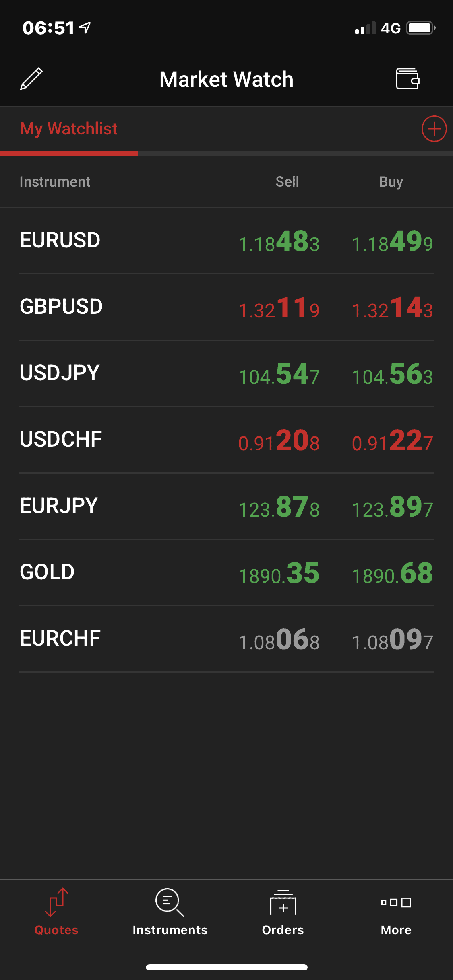Select the USDCHF instrument

point(61,439)
